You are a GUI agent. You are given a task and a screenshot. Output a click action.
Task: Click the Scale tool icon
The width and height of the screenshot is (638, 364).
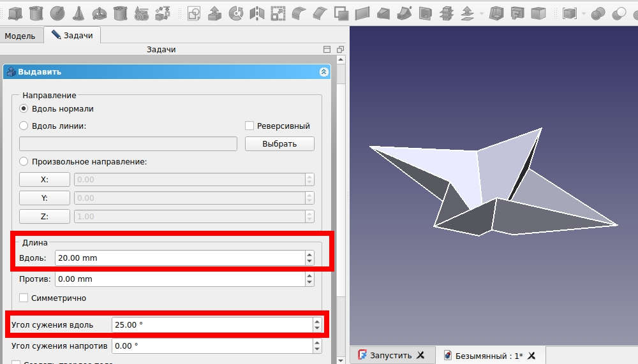(x=278, y=13)
